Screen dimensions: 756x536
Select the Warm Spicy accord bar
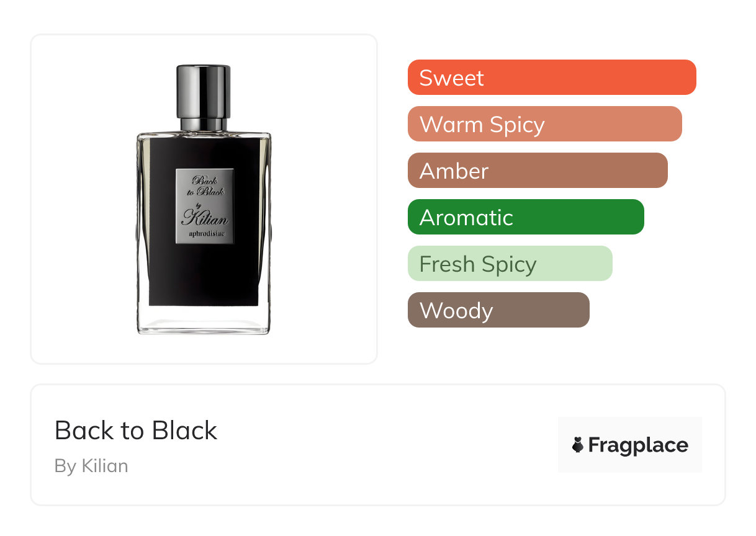[x=545, y=124]
